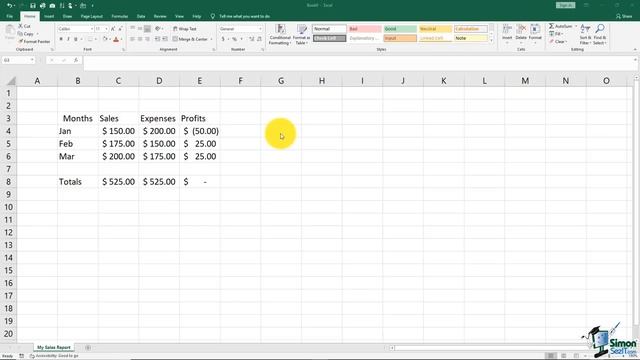
Task: Apply the Accounting dollar number format
Action: [223, 39]
